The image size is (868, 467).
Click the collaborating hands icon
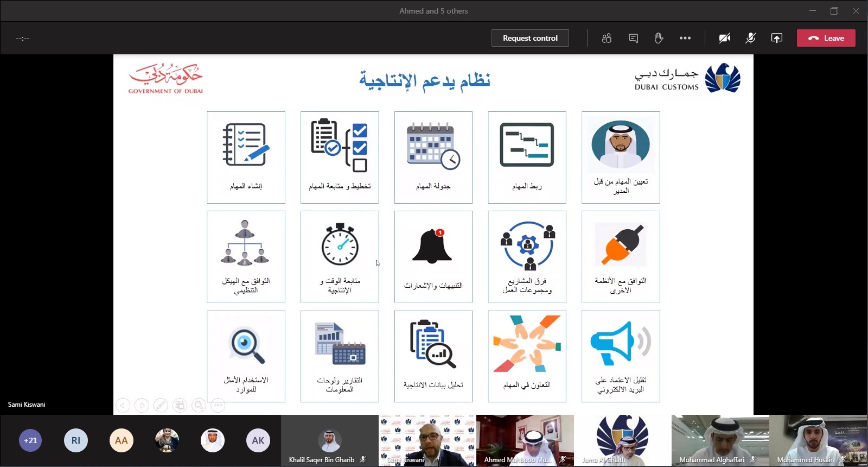click(x=527, y=344)
